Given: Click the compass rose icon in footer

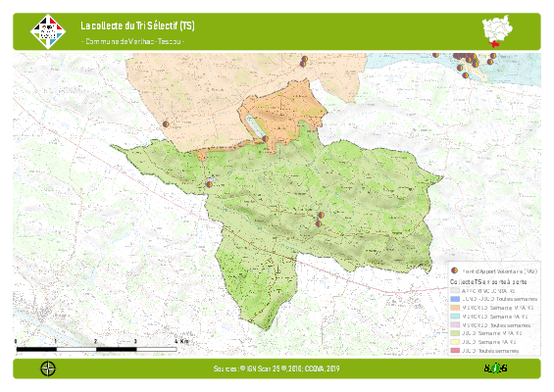Looking at the screenshot, I should tap(48, 368).
